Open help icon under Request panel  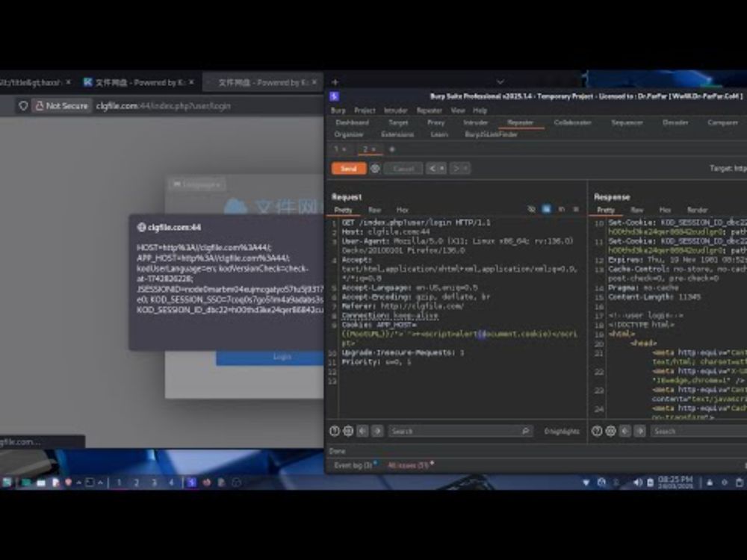335,431
